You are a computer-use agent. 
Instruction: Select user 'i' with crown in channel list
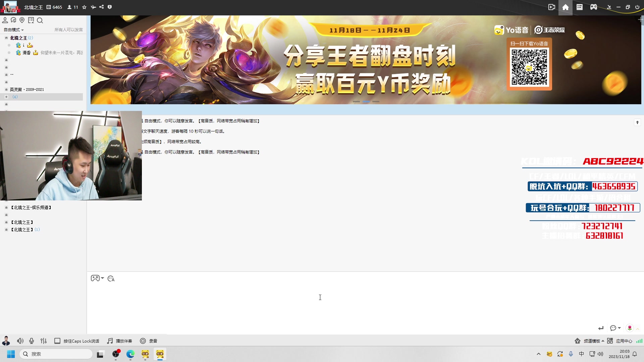click(x=24, y=45)
